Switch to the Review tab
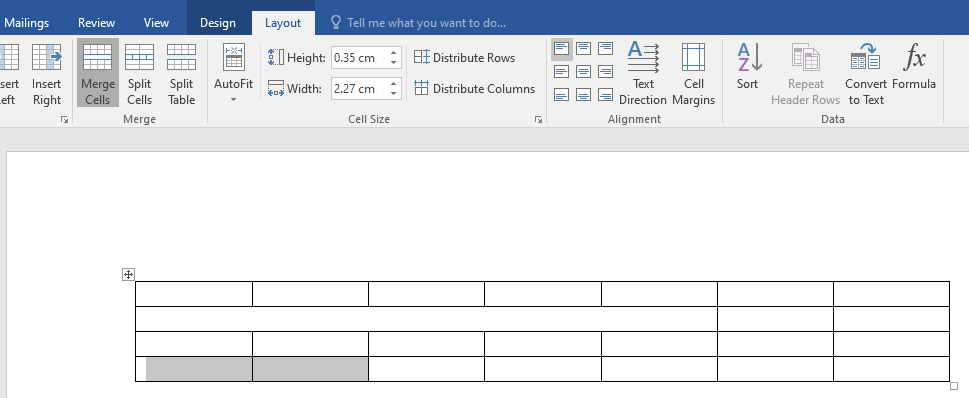Screen dimensions: 969x398 (96, 23)
